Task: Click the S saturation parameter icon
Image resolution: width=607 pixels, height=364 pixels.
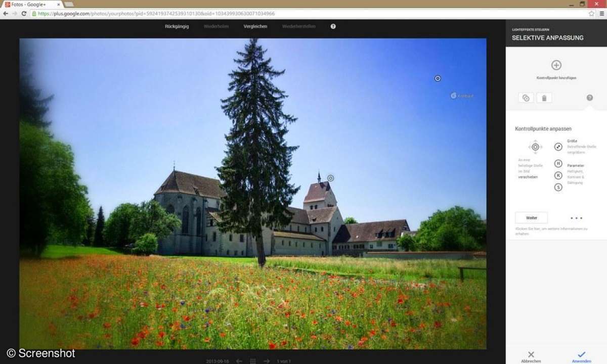Action: [x=558, y=187]
